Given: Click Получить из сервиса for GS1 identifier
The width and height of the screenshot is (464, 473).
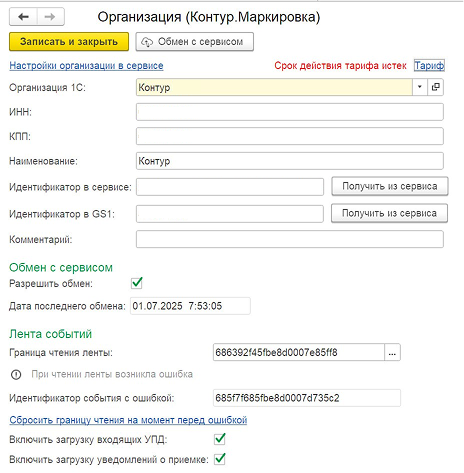Looking at the screenshot, I should (x=389, y=213).
